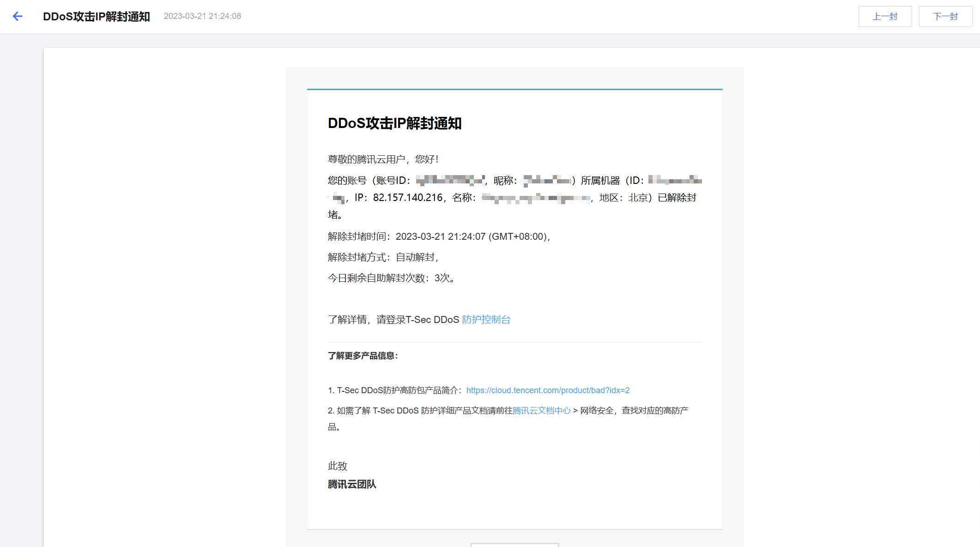Click the 今日剩余自助解封次数 3次 line
The width and height of the screenshot is (980, 547).
click(391, 278)
